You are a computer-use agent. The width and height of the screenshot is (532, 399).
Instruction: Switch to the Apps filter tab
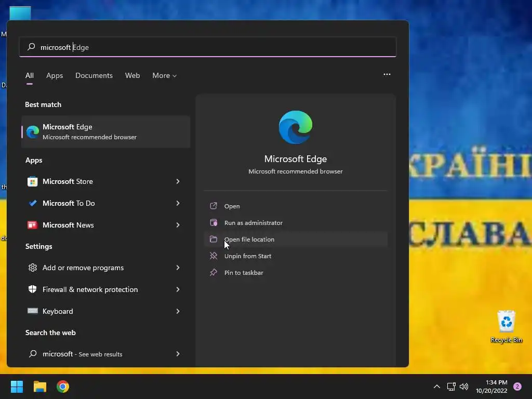tap(55, 75)
